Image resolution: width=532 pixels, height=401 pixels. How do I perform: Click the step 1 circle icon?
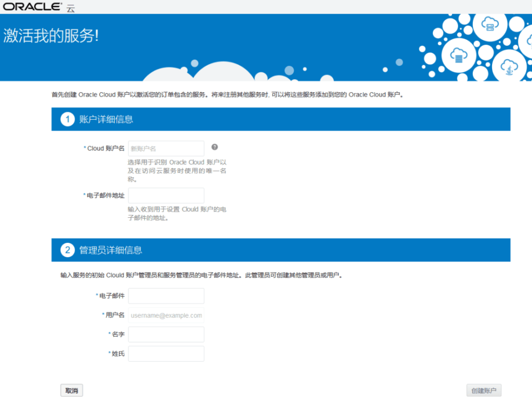[68, 119]
